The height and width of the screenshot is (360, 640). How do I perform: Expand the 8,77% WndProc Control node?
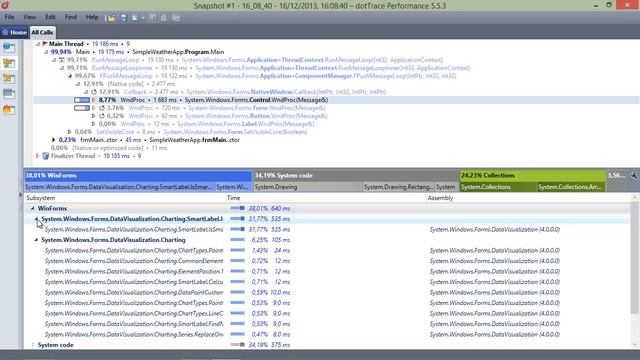click(93, 100)
